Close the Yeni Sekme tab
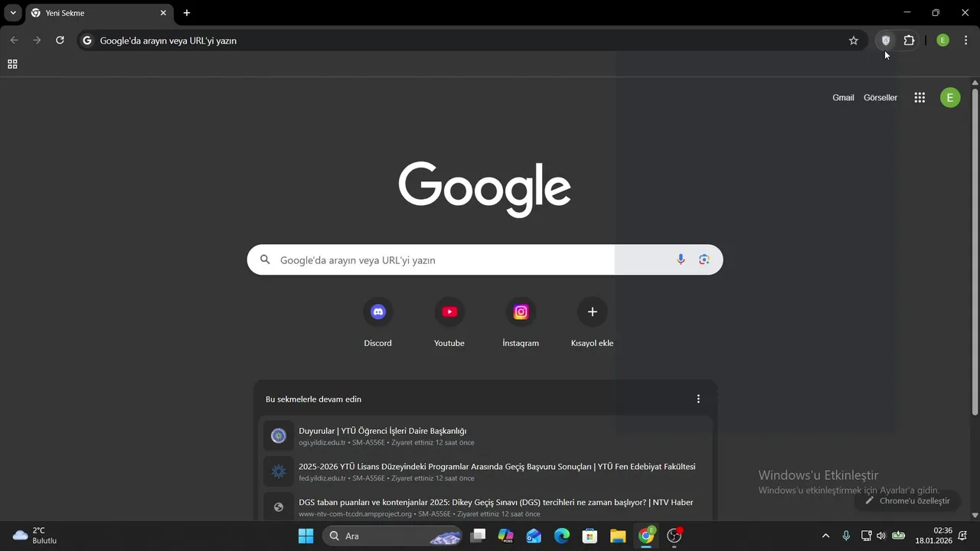980x551 pixels. (163, 13)
